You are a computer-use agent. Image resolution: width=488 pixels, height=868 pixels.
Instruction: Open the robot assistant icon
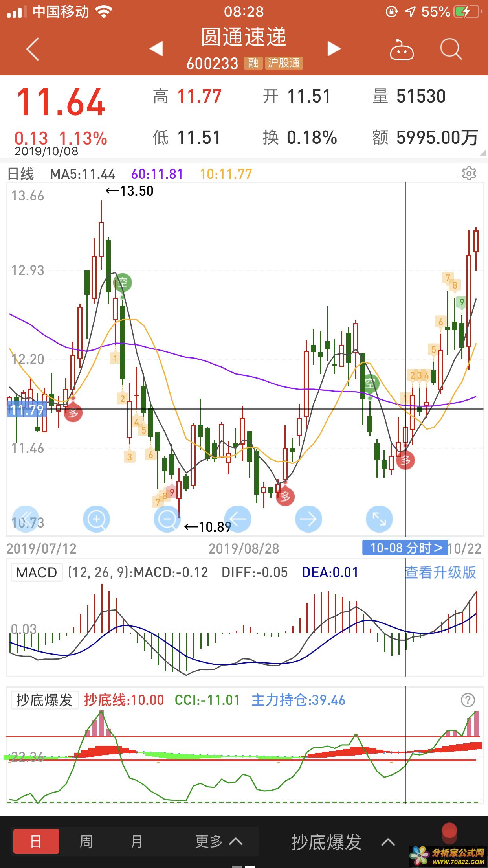click(401, 50)
